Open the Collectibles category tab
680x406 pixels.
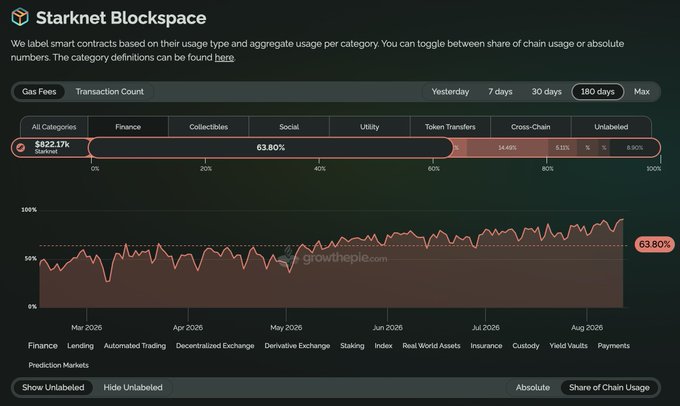pyautogui.click(x=209, y=127)
